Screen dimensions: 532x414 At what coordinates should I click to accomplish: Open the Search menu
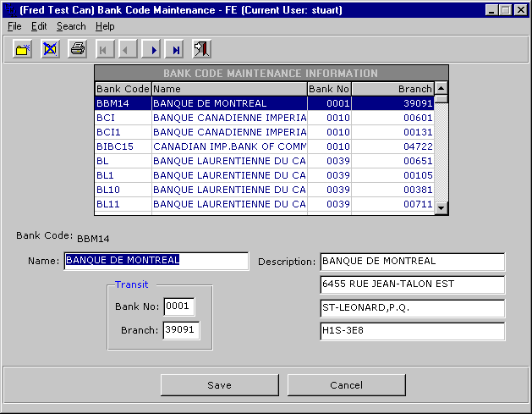71,26
